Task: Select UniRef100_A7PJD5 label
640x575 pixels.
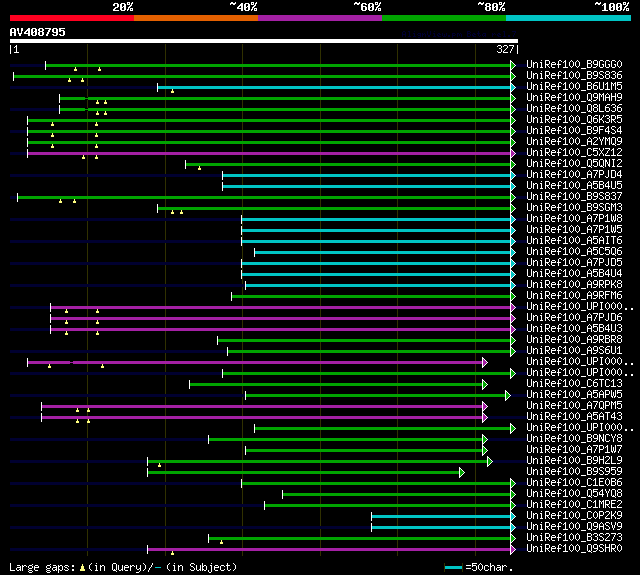Action: pos(574,263)
